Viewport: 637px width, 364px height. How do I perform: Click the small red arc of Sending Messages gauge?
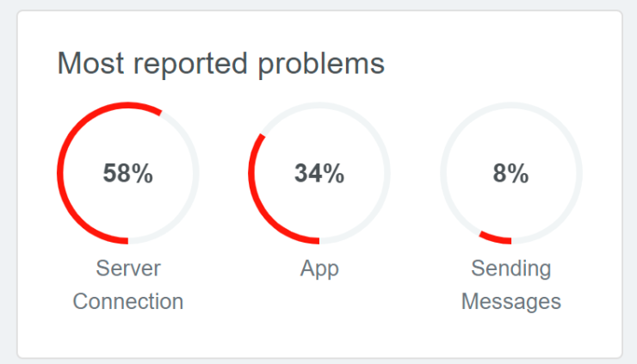pyautogui.click(x=495, y=238)
